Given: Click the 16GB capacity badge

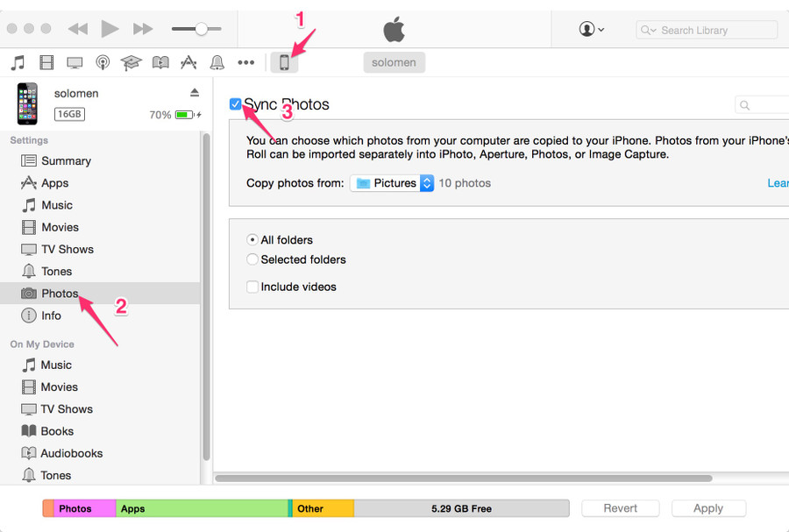Looking at the screenshot, I should (69, 114).
